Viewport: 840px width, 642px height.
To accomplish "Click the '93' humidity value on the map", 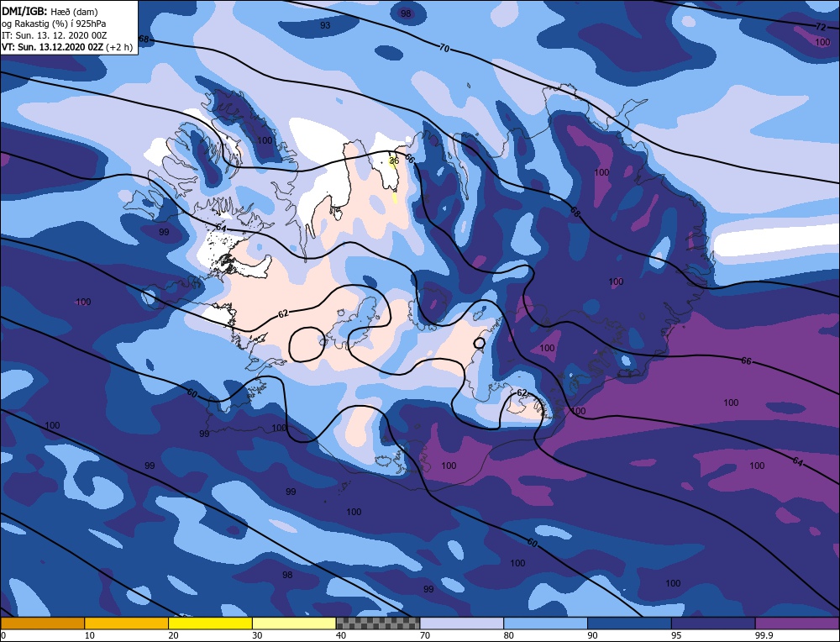I will tap(325, 25).
